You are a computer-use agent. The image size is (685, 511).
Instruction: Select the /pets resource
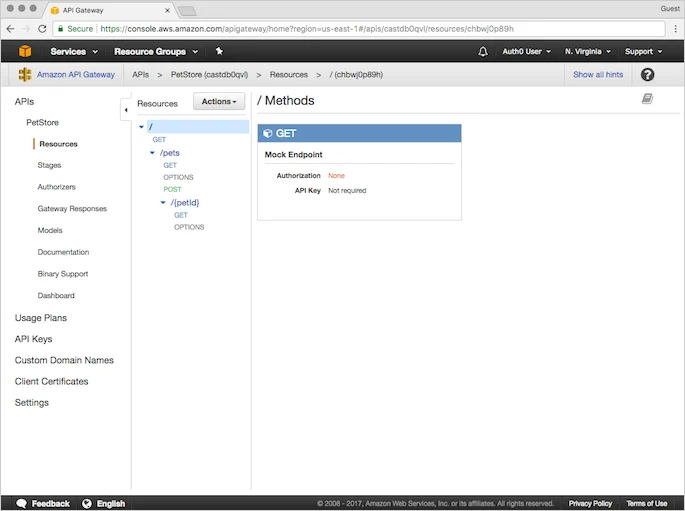pyautogui.click(x=170, y=153)
